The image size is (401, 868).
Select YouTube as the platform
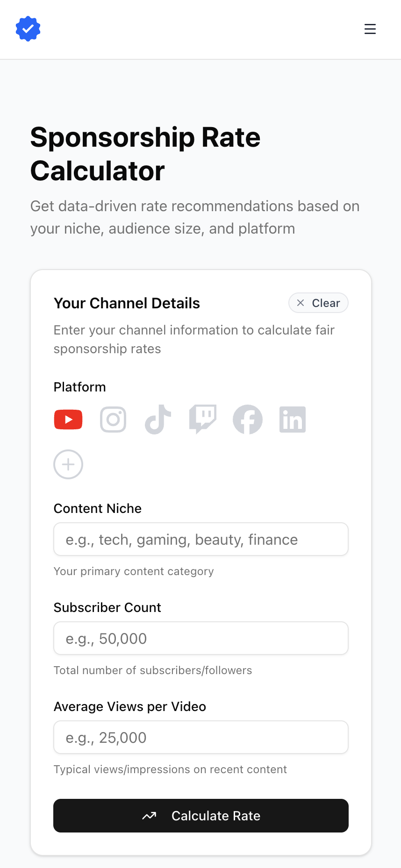pos(68,420)
